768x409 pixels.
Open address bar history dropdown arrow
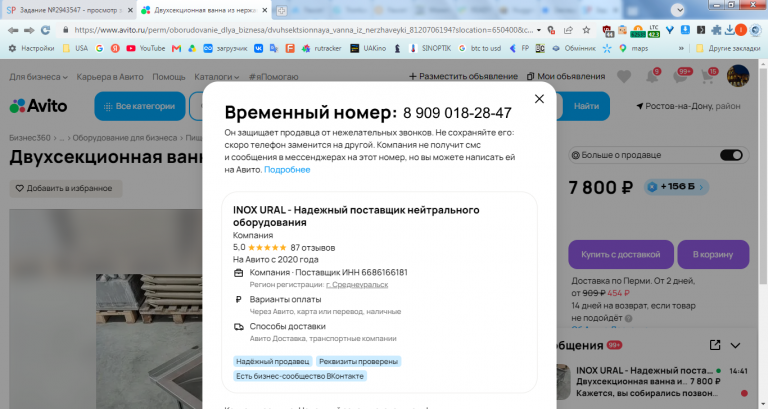(x=539, y=30)
